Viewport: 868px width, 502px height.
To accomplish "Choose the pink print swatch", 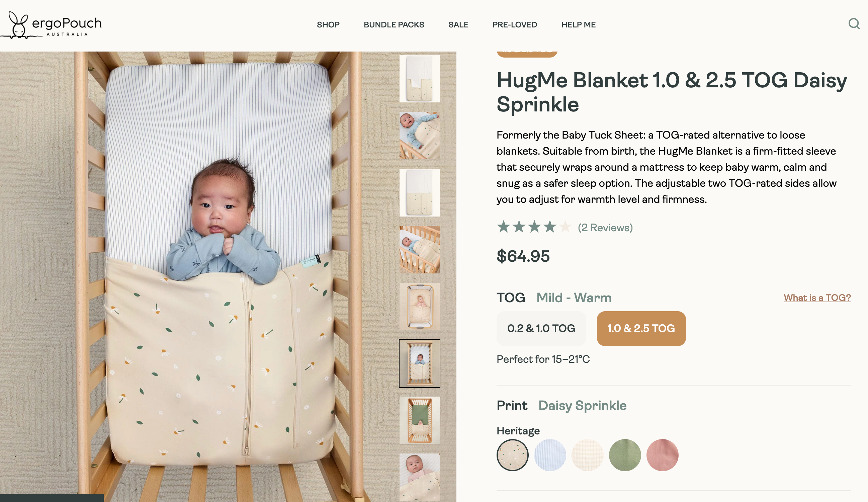I will tap(662, 455).
